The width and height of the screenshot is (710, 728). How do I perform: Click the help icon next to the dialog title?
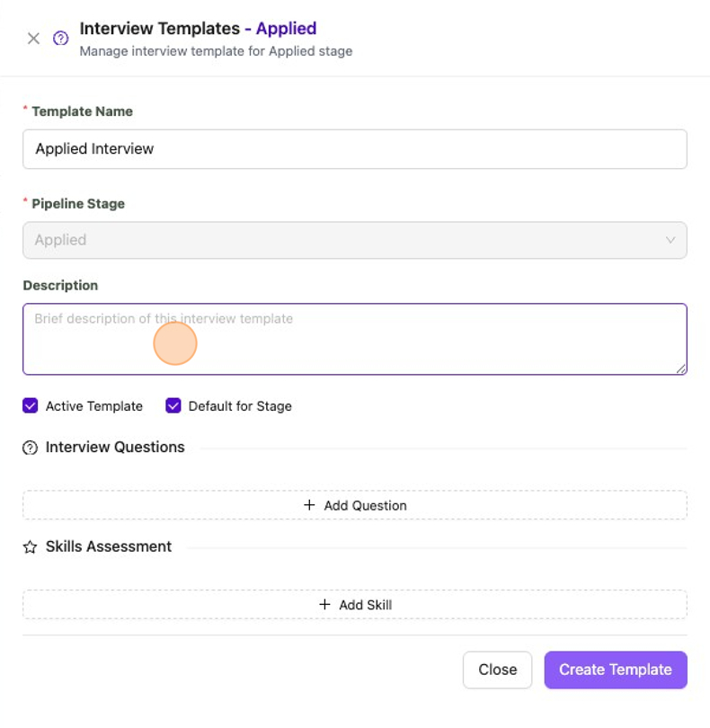59,38
